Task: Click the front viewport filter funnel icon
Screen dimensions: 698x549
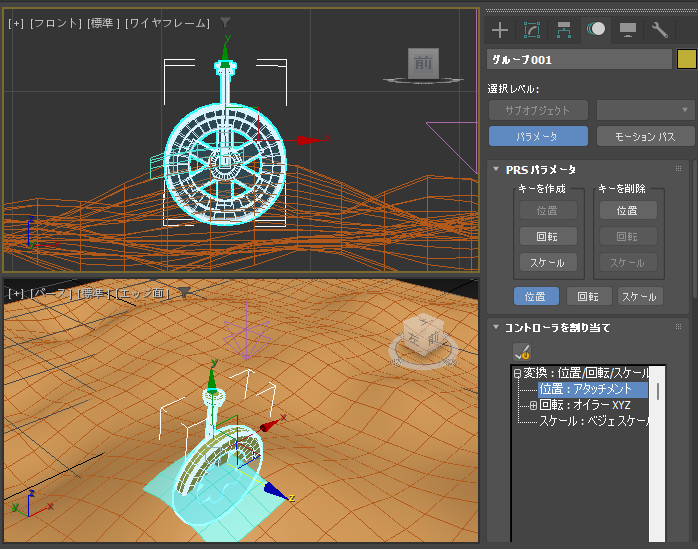Action: click(x=226, y=22)
